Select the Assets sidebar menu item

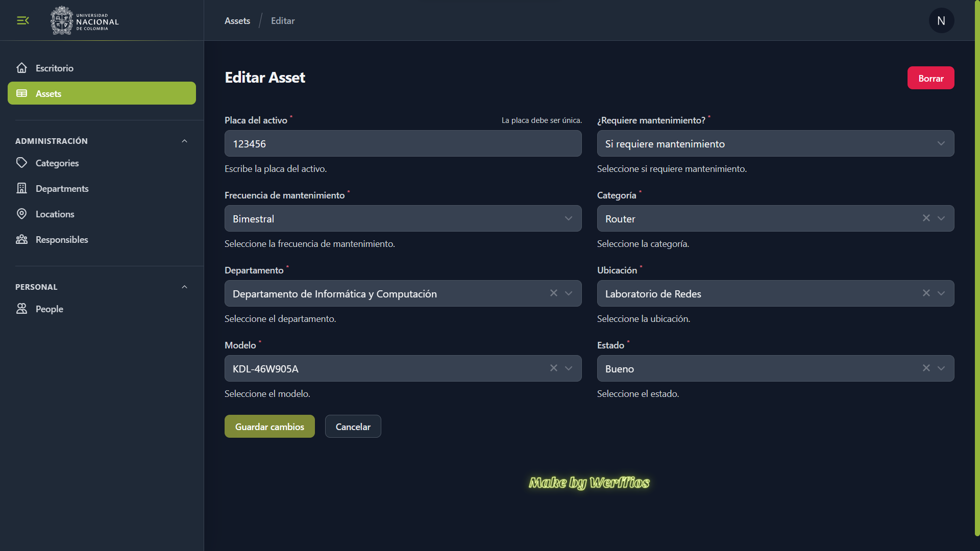click(x=102, y=93)
